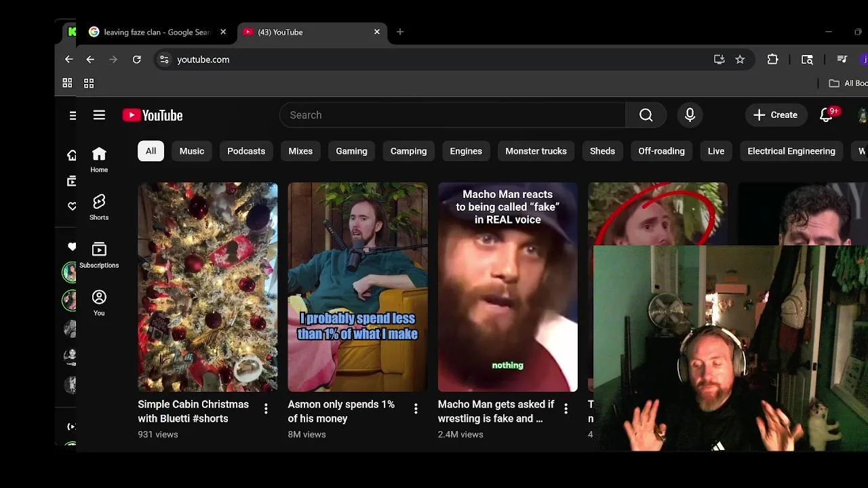This screenshot has width=868, height=488.
Task: Select the Podcasts filter chip
Action: point(246,151)
